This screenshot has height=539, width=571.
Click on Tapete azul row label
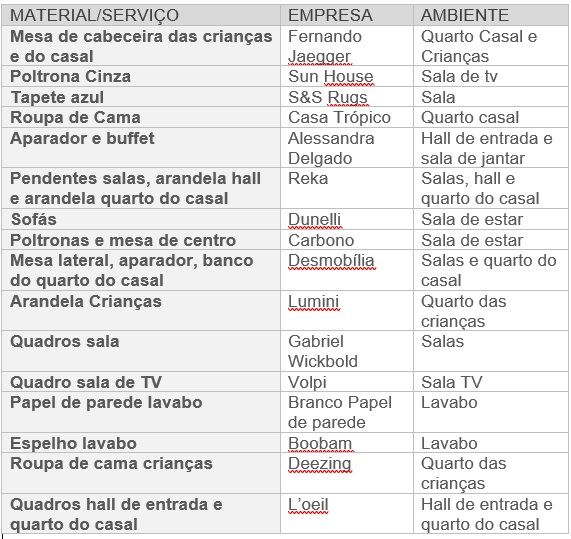tap(58, 97)
